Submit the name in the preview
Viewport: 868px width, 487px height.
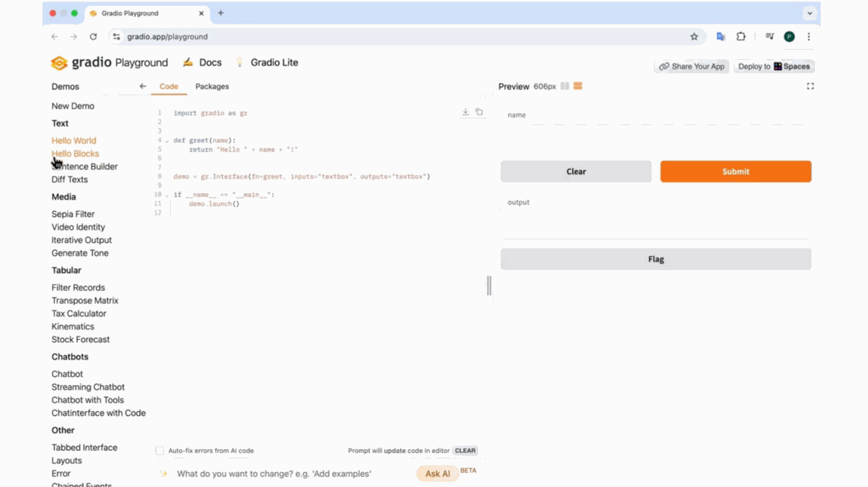pos(736,171)
